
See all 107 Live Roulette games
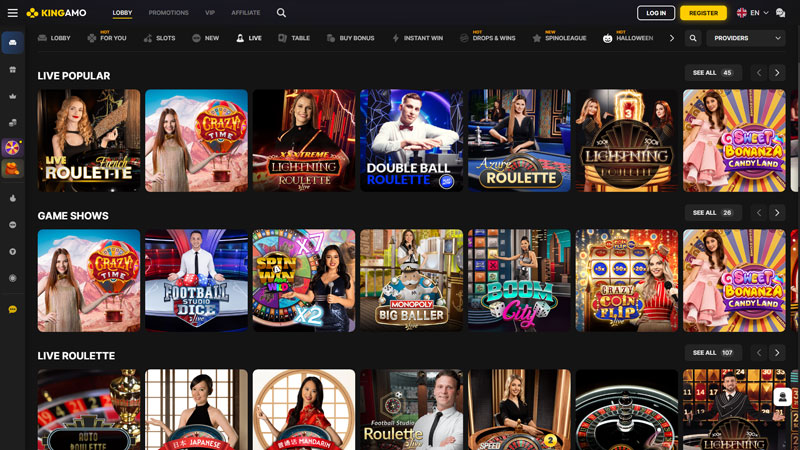pyautogui.click(x=713, y=353)
